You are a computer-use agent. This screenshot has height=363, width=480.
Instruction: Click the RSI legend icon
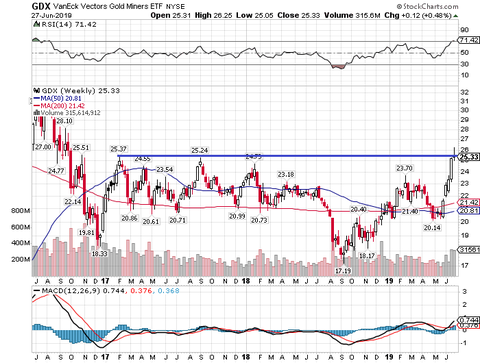(36, 25)
